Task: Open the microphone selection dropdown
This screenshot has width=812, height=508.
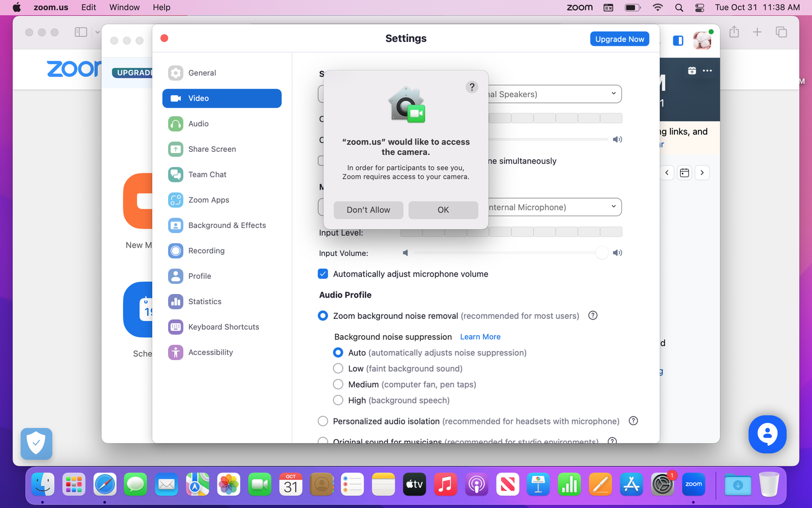Action: 614,207
